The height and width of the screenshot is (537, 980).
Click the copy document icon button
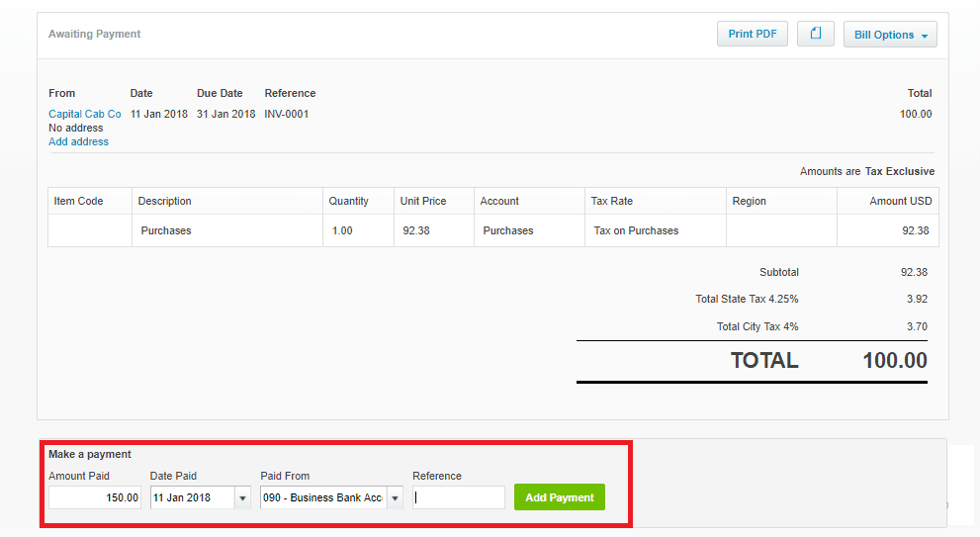pyautogui.click(x=816, y=34)
